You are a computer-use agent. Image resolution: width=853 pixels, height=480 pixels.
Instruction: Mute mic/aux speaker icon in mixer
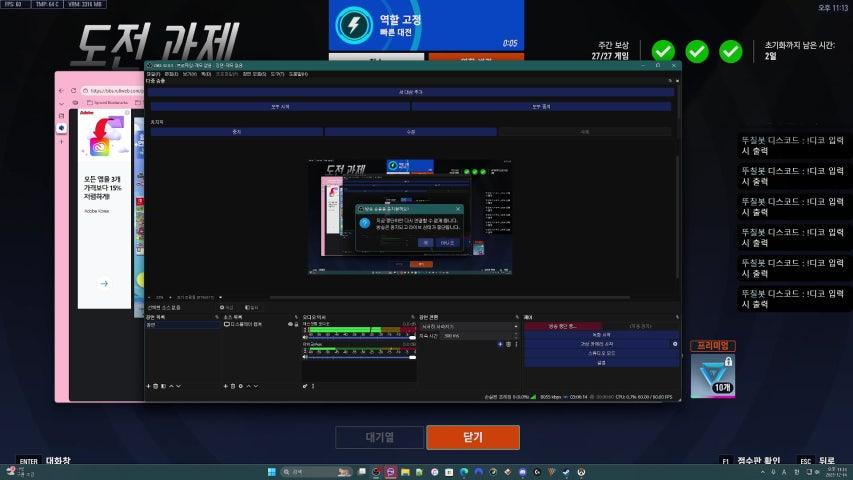pyautogui.click(x=305, y=357)
